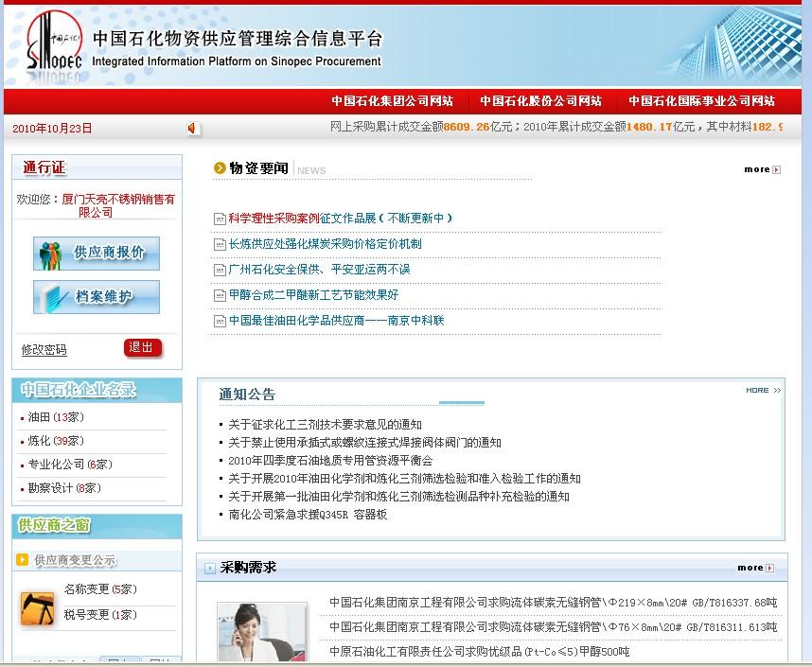Viewport: 812px width, 667px height.
Task: Click the 档案维护 button
Action: tap(97, 297)
